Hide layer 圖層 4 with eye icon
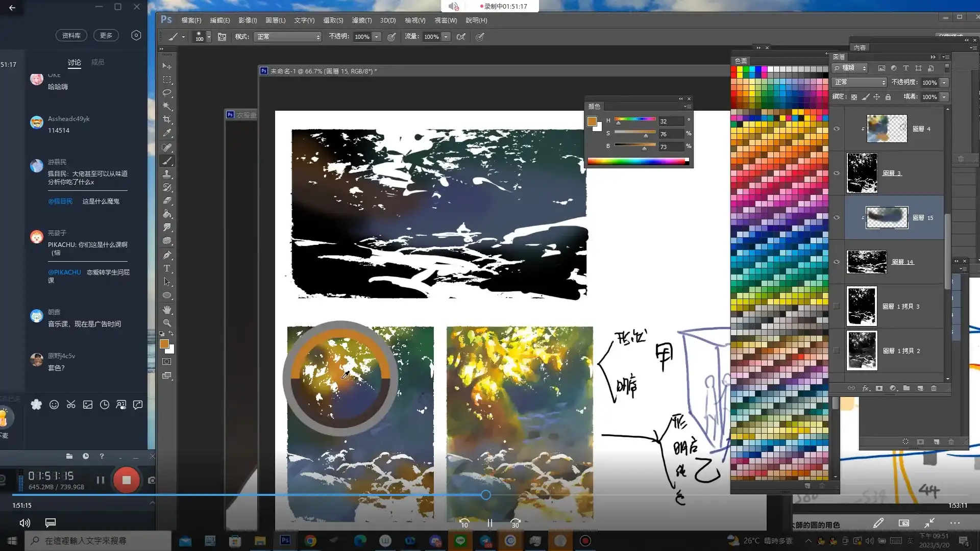Screen dimensions: 980x551 tap(837, 129)
